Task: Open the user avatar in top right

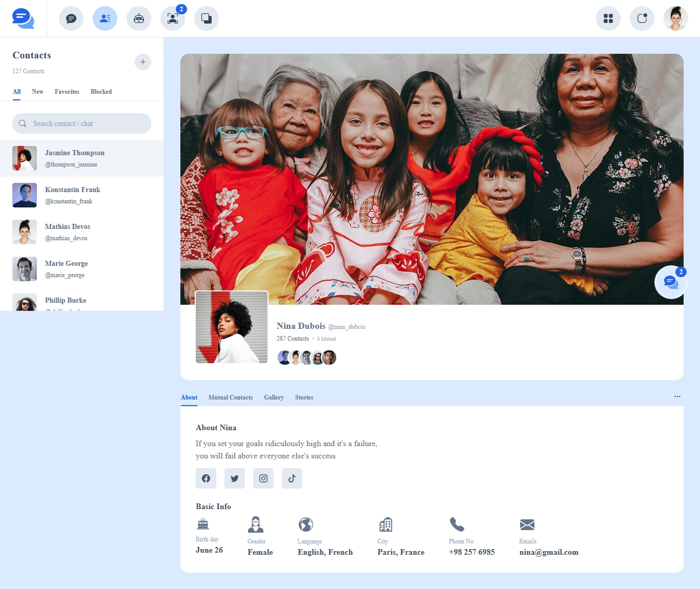Action: click(676, 18)
